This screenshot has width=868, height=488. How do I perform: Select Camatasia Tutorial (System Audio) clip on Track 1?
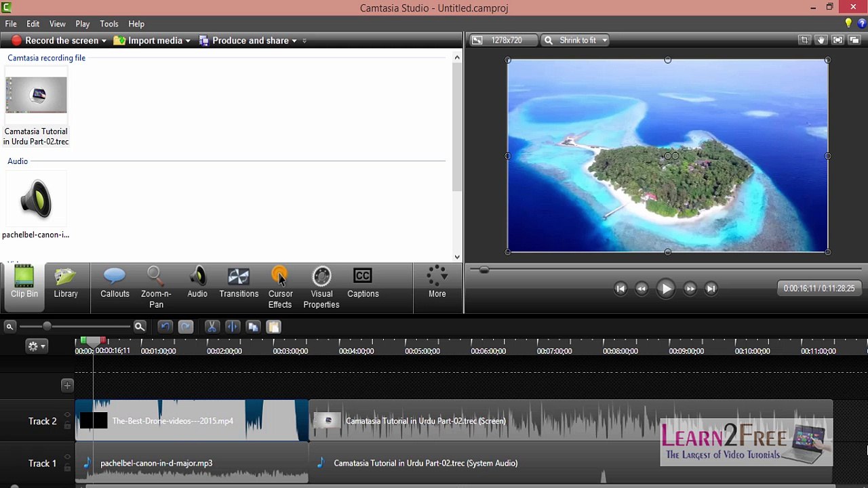click(570, 463)
